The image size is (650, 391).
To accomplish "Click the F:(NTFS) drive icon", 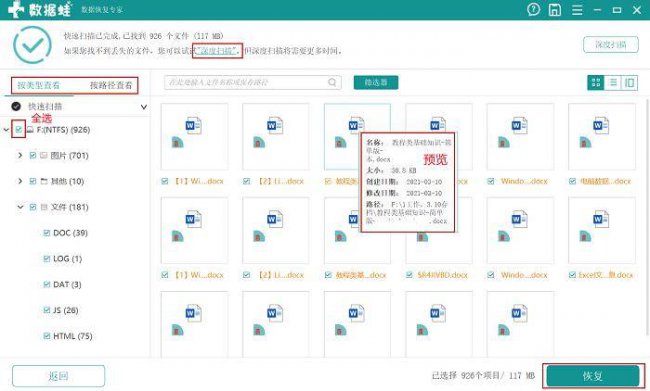I will pos(30,130).
